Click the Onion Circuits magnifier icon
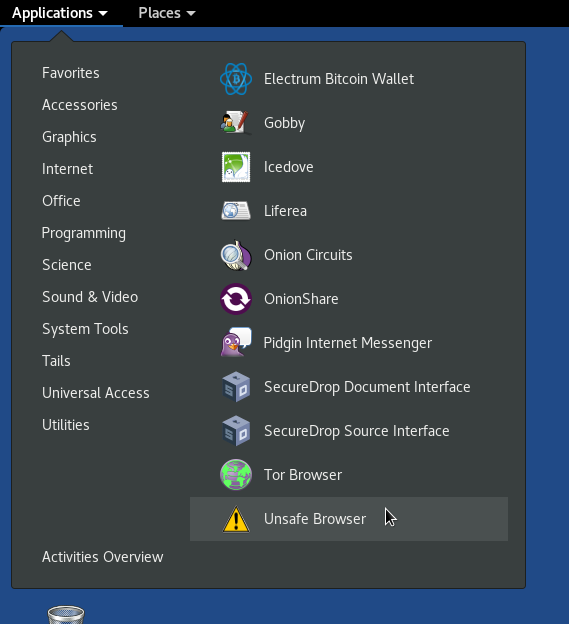Screen dimensions: 569x624 pyautogui.click(x=236, y=255)
